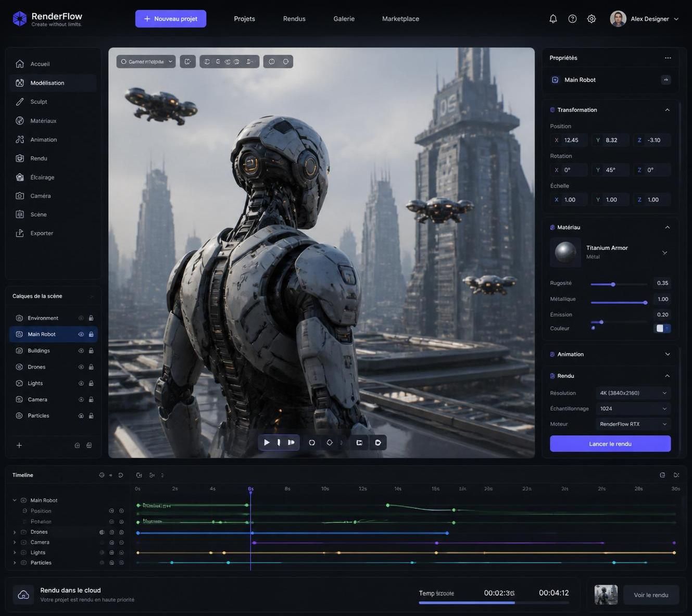
Task: Adjust the Métallique slider
Action: click(619, 302)
